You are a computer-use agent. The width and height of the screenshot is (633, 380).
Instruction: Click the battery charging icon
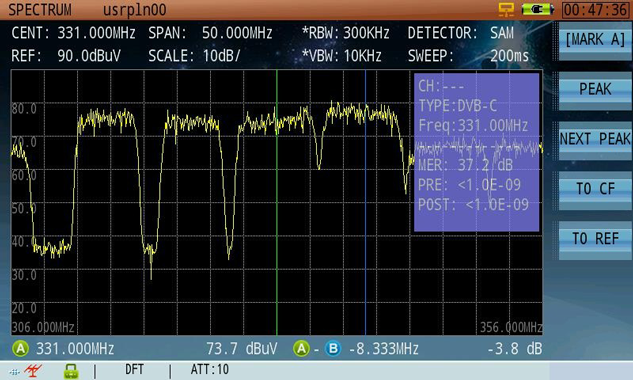[x=537, y=9]
